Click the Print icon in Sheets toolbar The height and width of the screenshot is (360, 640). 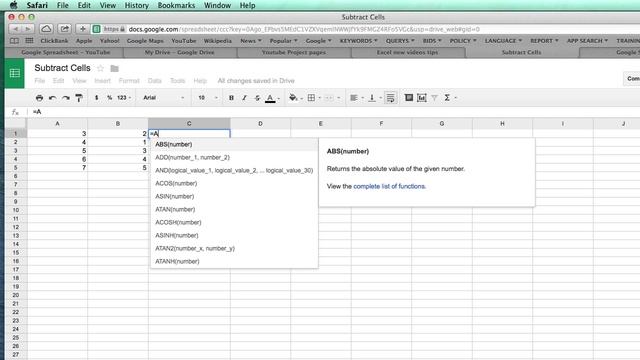[39, 98]
